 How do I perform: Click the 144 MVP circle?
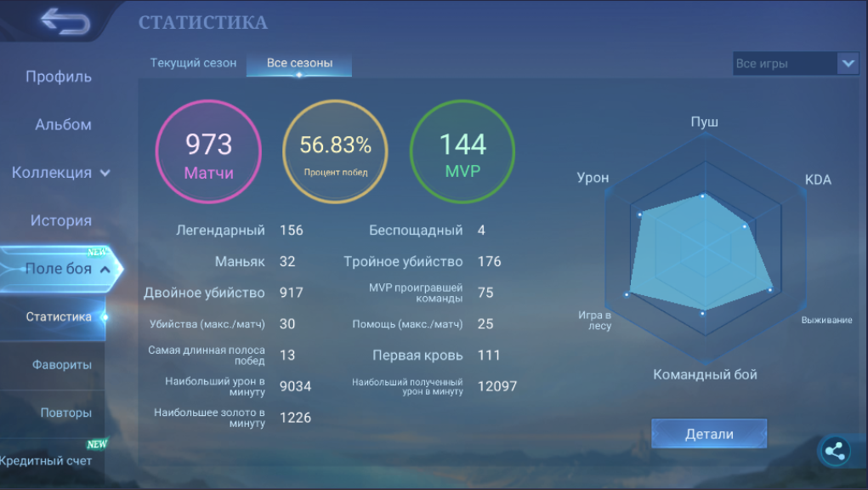(x=462, y=151)
